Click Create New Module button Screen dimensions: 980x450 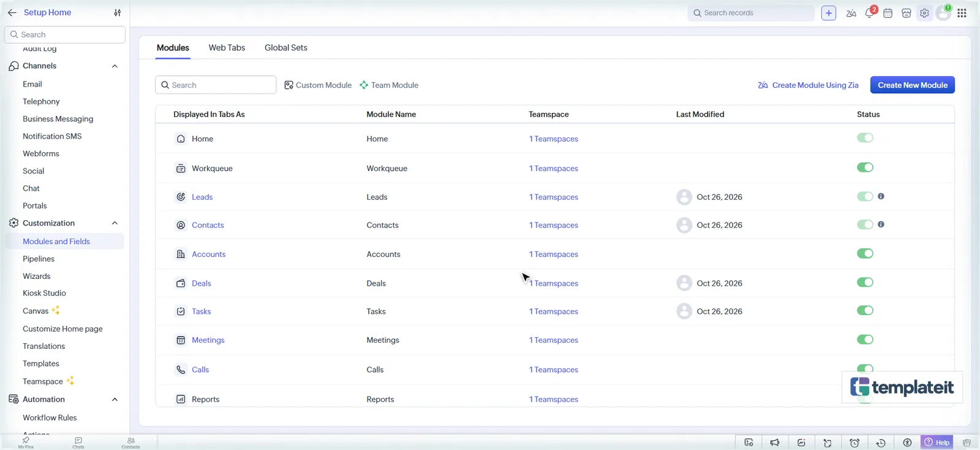[913, 85]
